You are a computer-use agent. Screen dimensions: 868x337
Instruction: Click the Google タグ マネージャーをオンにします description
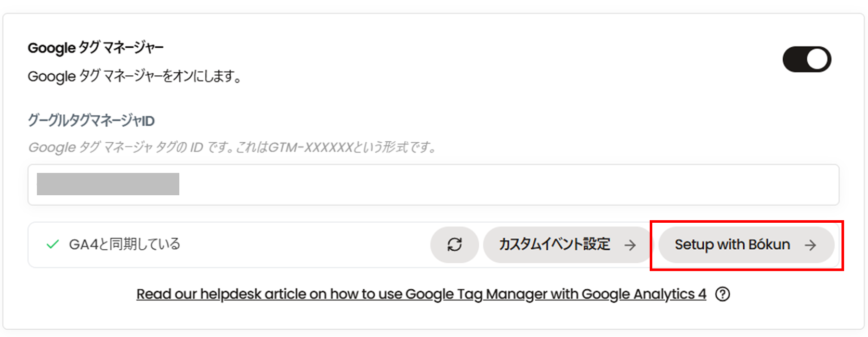(x=134, y=76)
